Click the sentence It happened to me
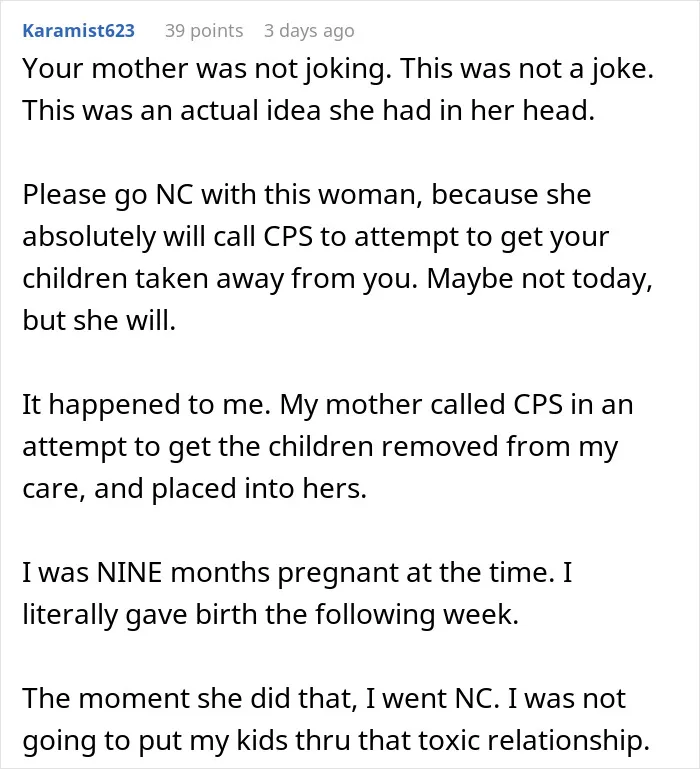700x769 pixels. (x=146, y=405)
